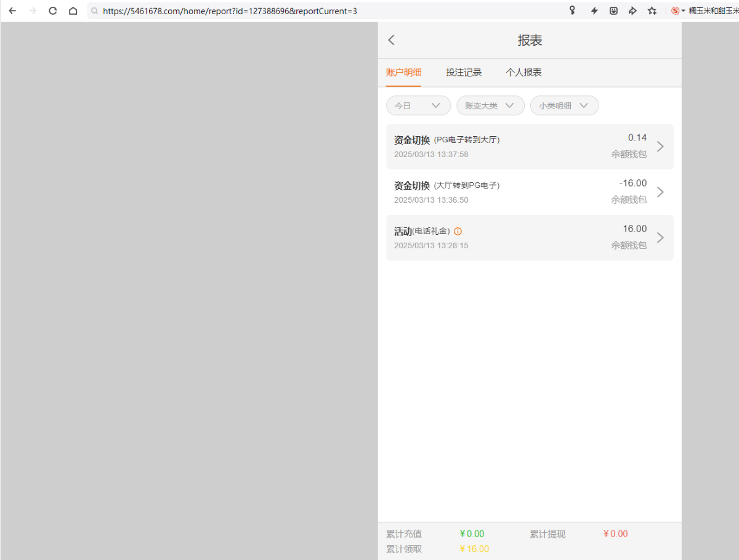The width and height of the screenshot is (739, 560).
Task: Click the back arrow in report header
Action: coord(391,40)
